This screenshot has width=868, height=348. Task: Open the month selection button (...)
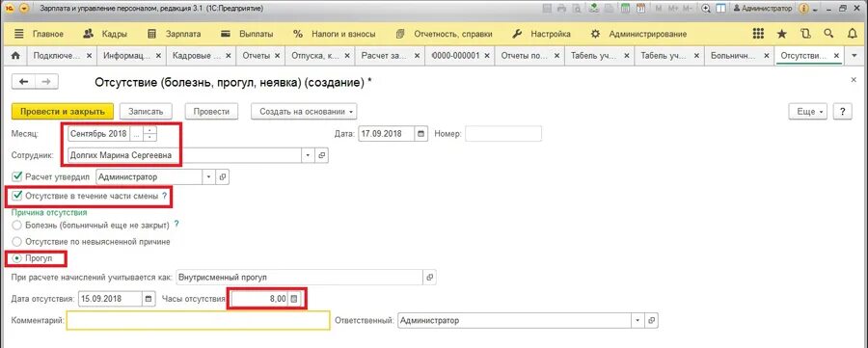[x=137, y=134]
